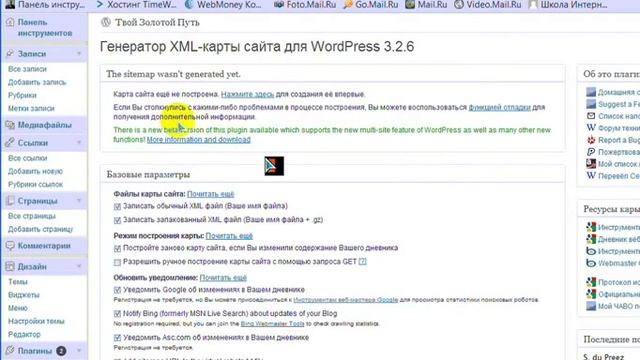Click More information and download link
The width and height of the screenshot is (640, 360).
click(198, 140)
